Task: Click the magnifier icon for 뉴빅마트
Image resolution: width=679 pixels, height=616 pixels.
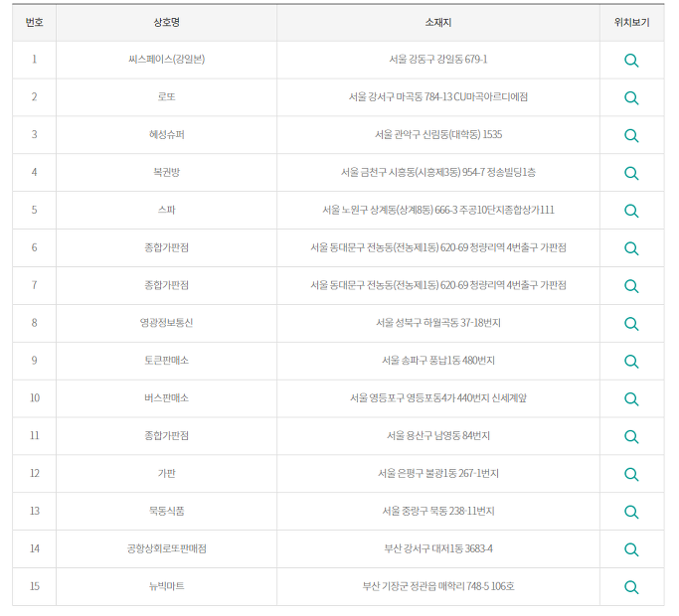Action: (x=631, y=587)
